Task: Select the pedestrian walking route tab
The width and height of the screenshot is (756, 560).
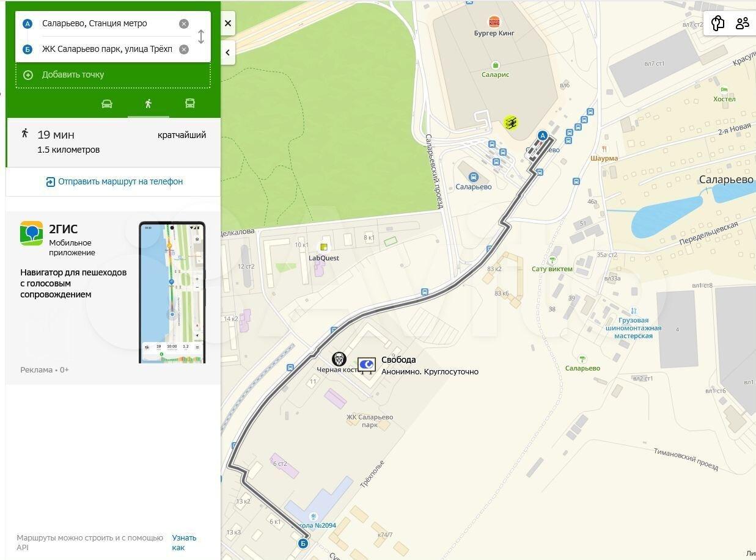Action: pyautogui.click(x=148, y=104)
